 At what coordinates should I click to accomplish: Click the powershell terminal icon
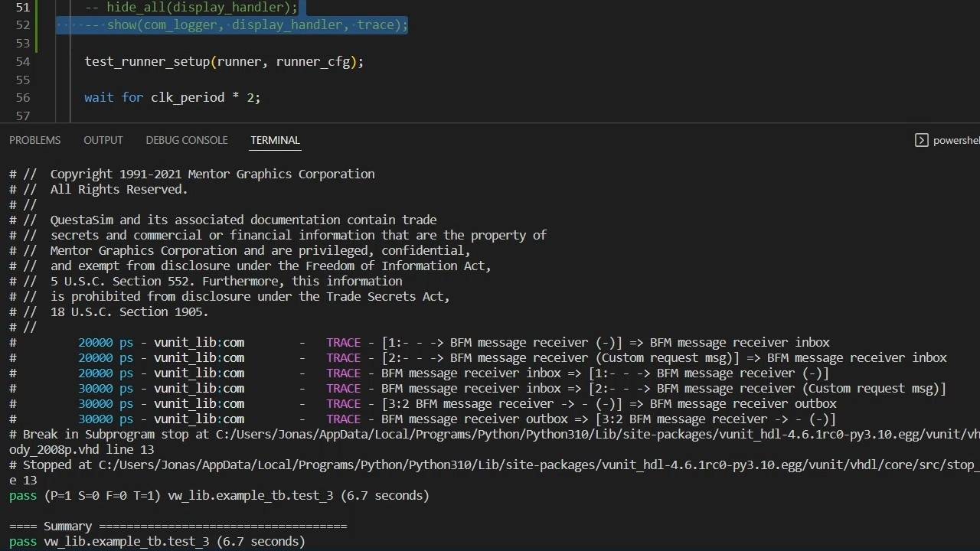click(x=921, y=140)
